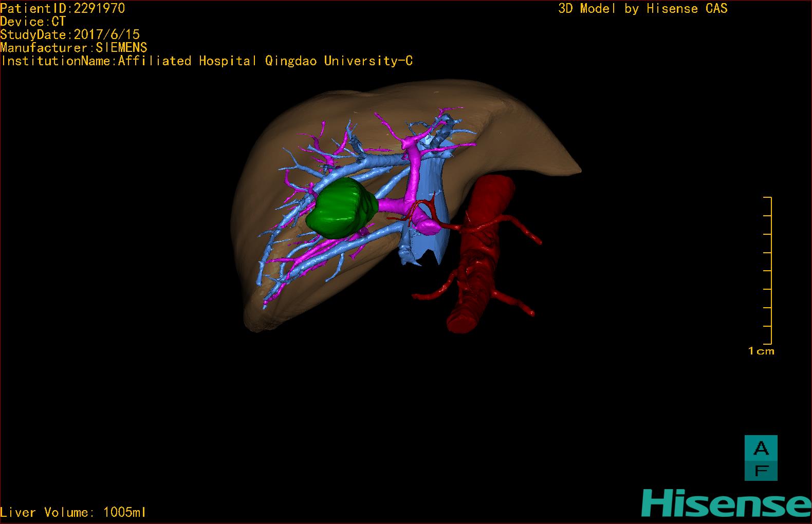Click the "F" orientation indicator box
Viewport: 812px width, 524px height.
[761, 470]
